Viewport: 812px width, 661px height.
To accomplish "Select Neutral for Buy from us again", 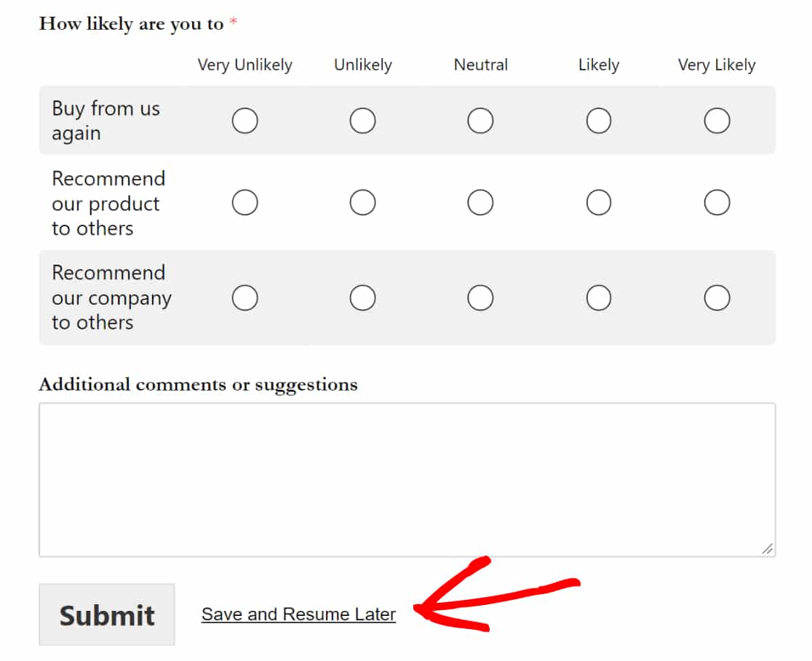I will click(480, 121).
